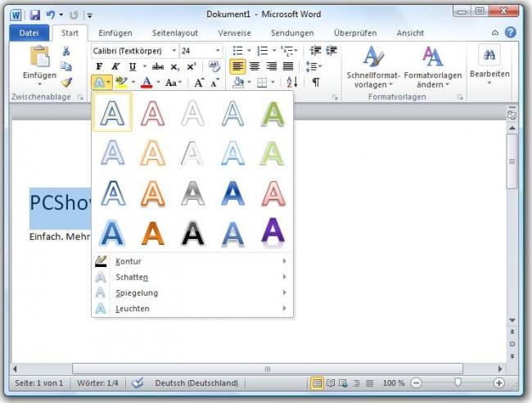532x403 pixels.
Task: Click the vertical scrollbar down arrow
Action: coord(512,320)
